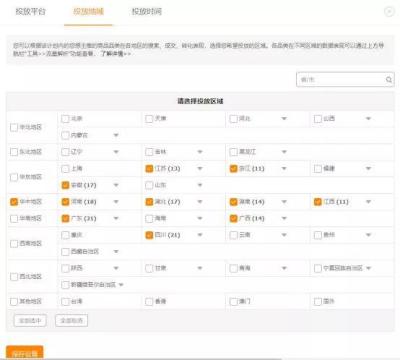The width and height of the screenshot is (400, 360).
Task: Expand the 山东 dropdown arrow
Action: tap(200, 185)
